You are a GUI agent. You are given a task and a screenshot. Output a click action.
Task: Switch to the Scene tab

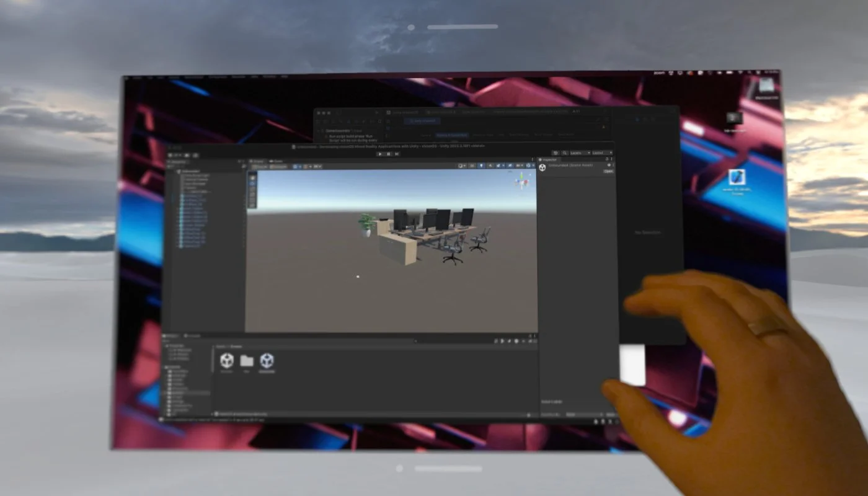pos(258,161)
